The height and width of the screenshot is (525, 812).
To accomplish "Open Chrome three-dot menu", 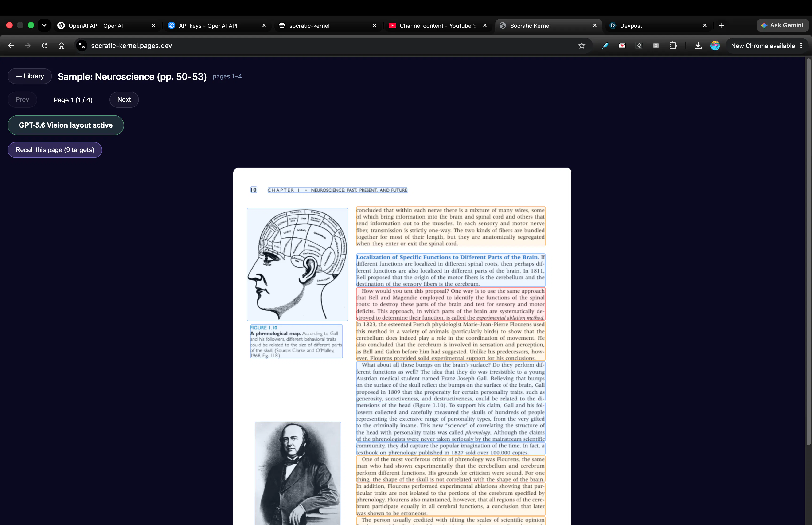I will point(801,46).
